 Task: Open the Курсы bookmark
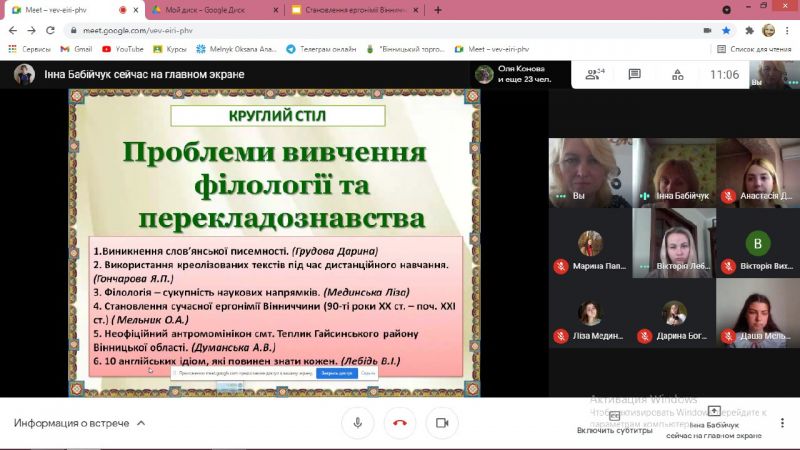tap(170, 49)
